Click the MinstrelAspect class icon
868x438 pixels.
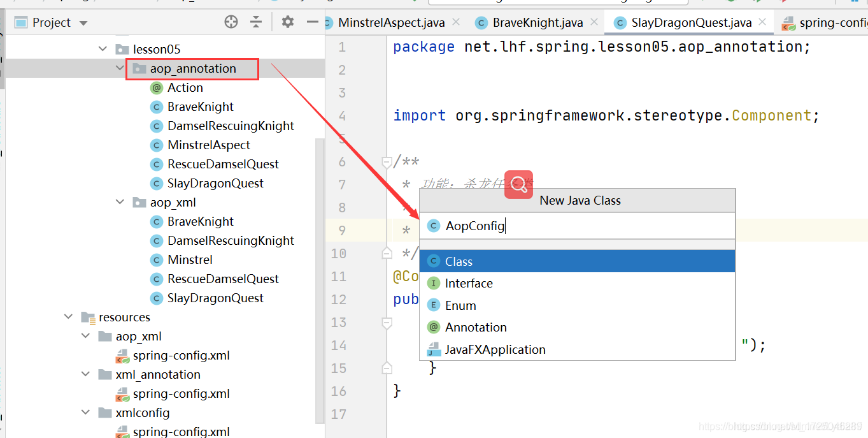pos(156,145)
